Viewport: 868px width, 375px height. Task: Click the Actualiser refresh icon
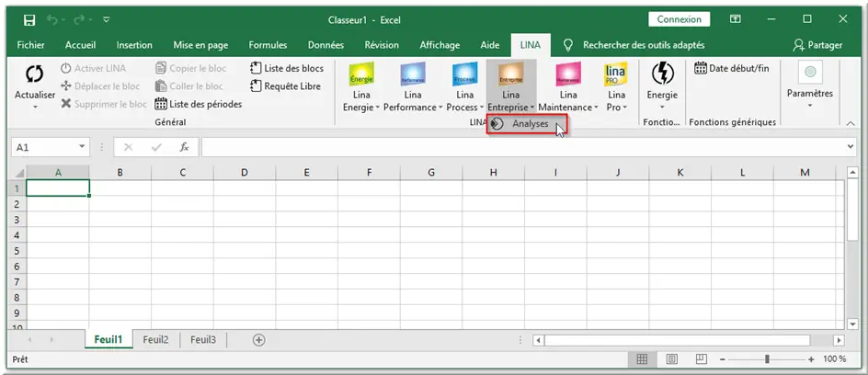point(35,74)
